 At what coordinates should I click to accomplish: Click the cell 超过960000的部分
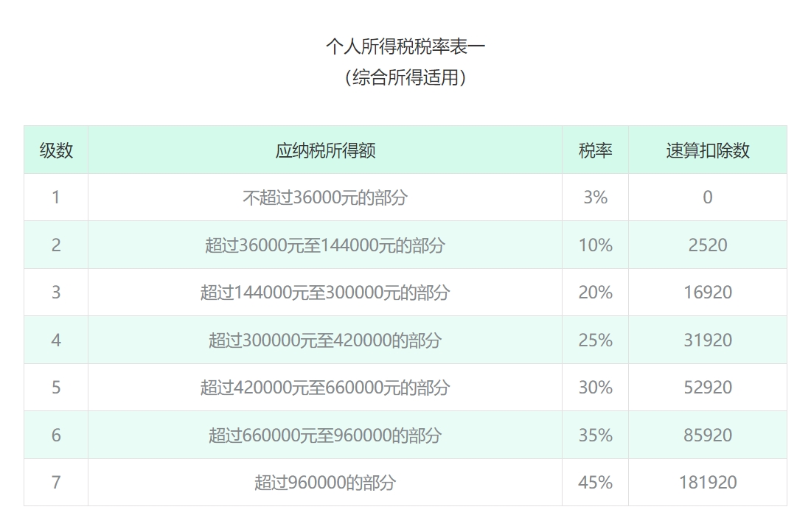point(325,483)
